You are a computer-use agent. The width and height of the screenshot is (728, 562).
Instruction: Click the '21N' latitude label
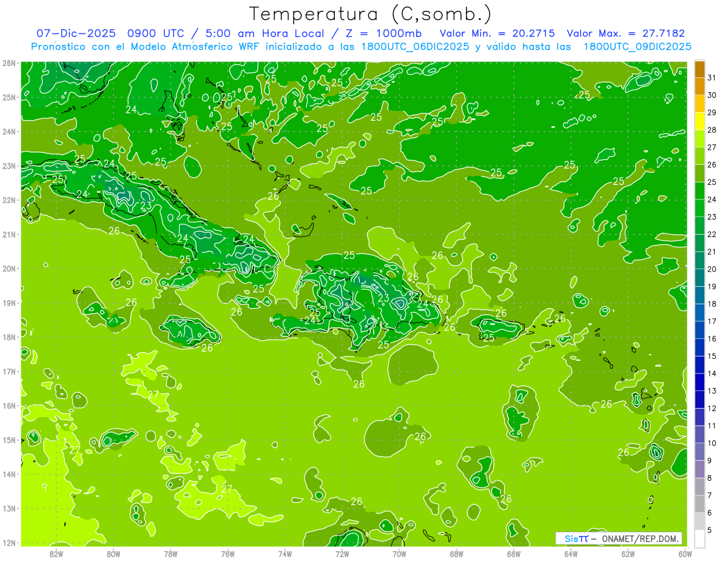[x=9, y=234]
